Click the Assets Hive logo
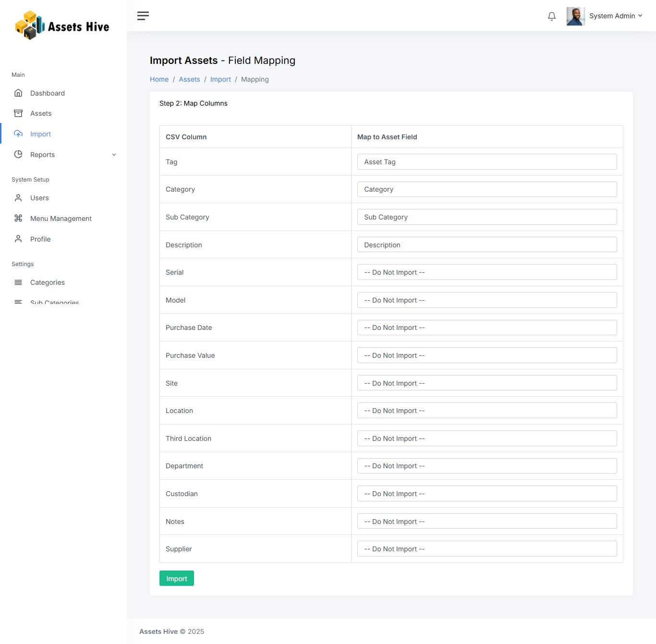Viewport: 656px width, 644px height. coord(62,25)
